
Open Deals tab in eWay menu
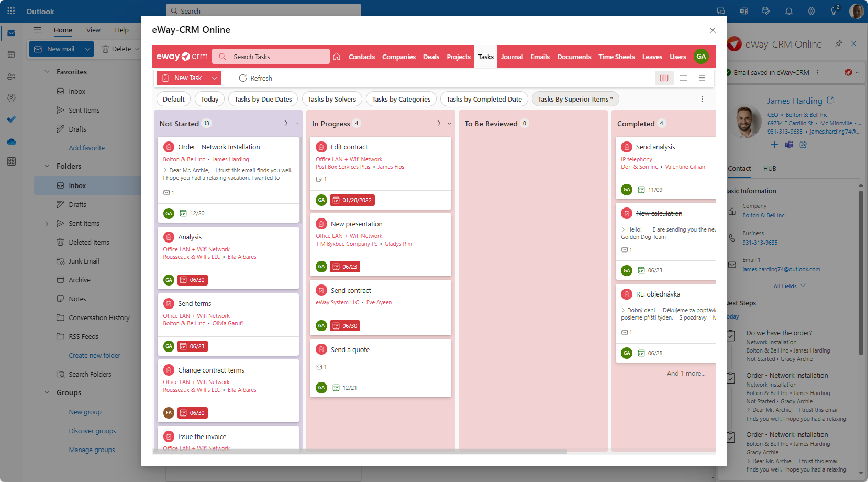[x=431, y=57]
